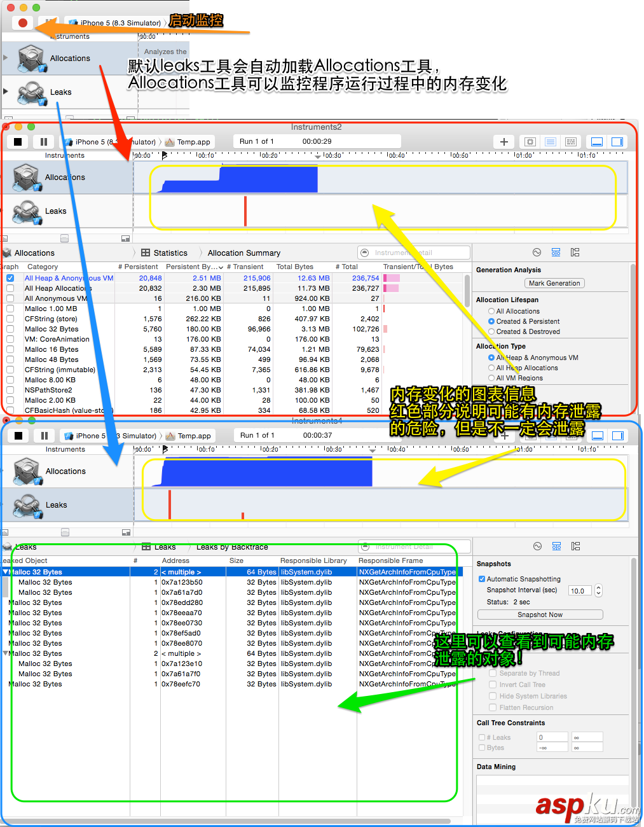Pause the trace with the pause button
Viewport: 644px width, 827px height.
pos(43,141)
